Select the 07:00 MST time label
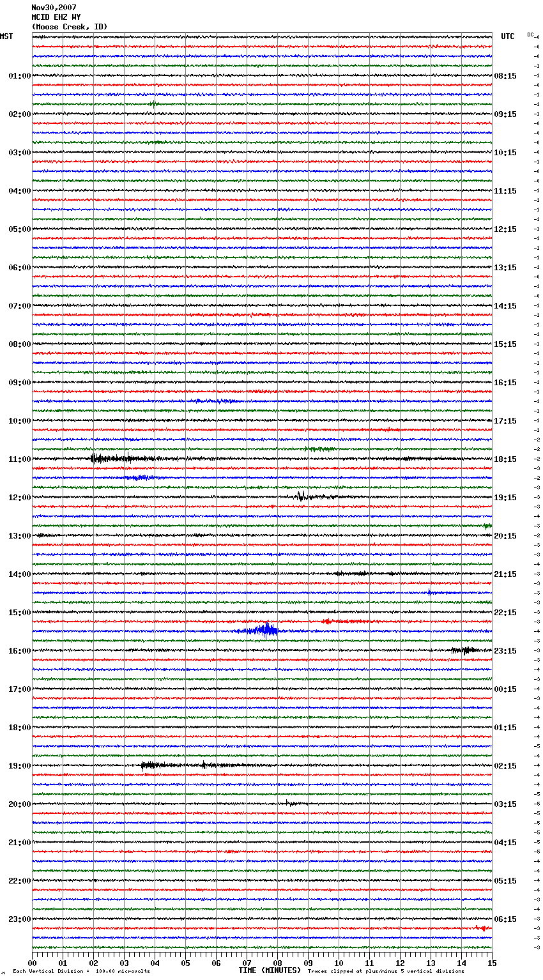The width and height of the screenshot is (543, 980). 19,306
